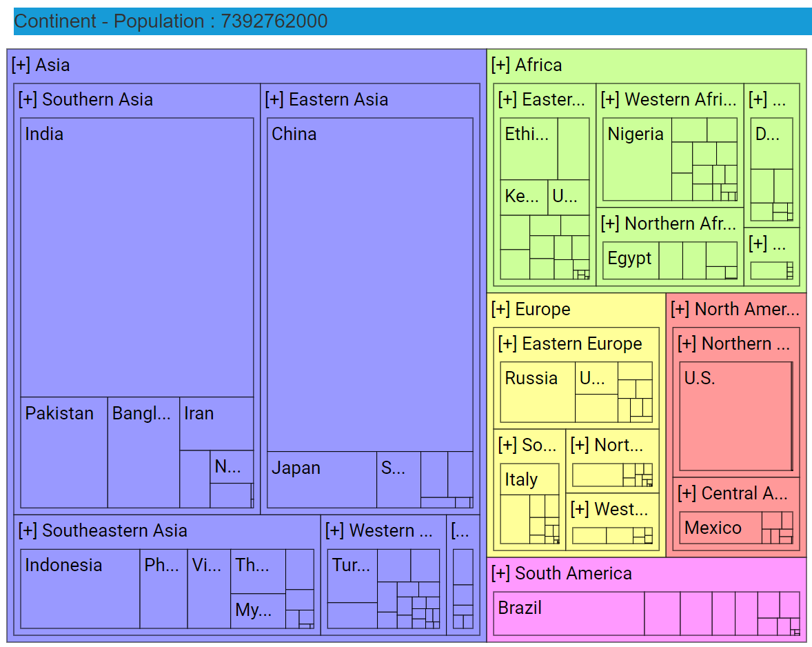Viewport: 812px width, 647px height.
Task: Click the Continent - Population header bar
Action: click(x=412, y=21)
